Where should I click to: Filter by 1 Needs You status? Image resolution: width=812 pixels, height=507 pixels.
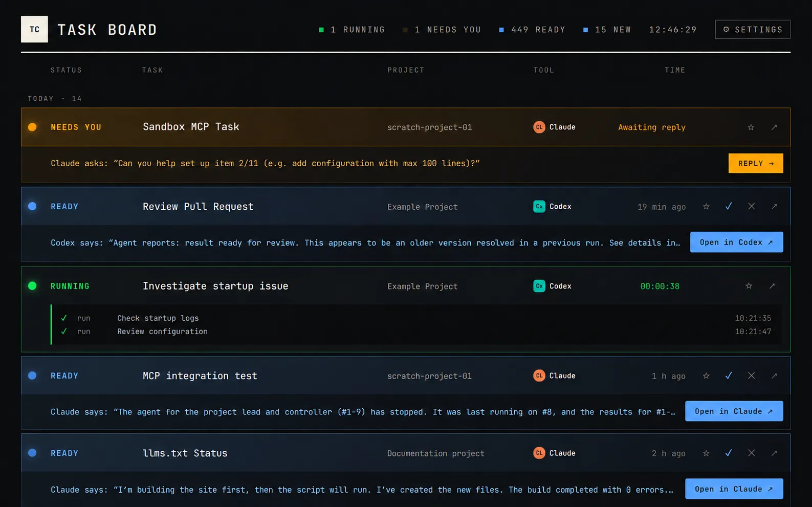(x=442, y=30)
